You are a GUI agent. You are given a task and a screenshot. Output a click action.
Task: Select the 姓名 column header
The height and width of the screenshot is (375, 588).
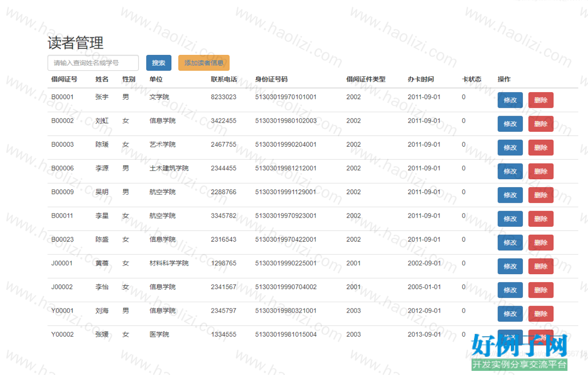tap(102, 79)
